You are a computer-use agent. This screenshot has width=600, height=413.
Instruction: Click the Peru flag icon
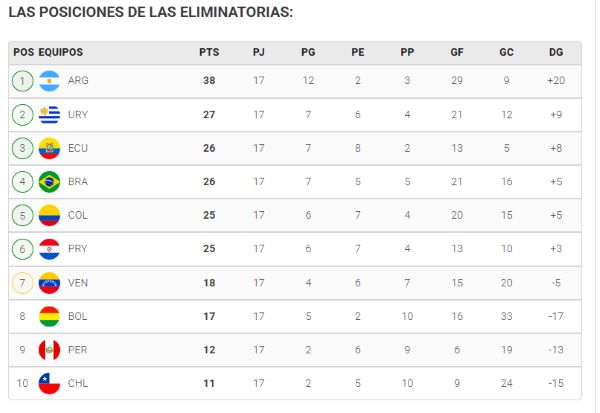49,350
